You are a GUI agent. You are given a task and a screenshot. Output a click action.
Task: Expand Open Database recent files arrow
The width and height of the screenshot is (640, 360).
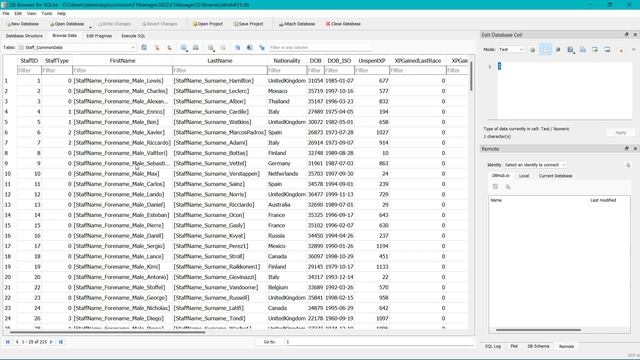click(91, 26)
